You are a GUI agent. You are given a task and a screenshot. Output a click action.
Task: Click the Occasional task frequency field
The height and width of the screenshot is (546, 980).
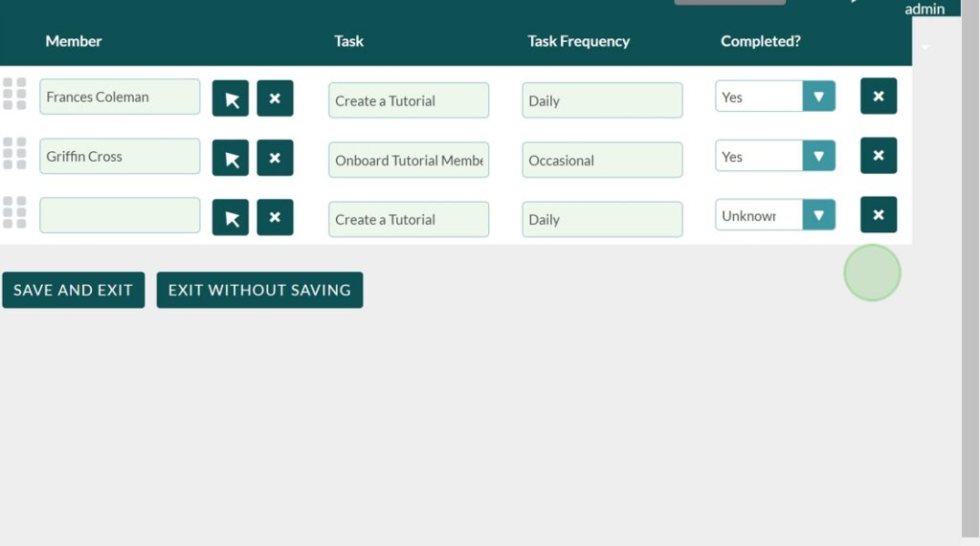(602, 161)
